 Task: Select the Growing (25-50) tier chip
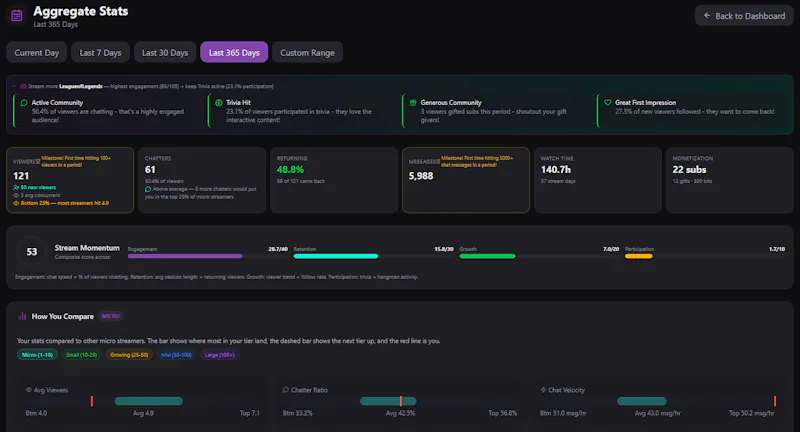click(x=129, y=355)
